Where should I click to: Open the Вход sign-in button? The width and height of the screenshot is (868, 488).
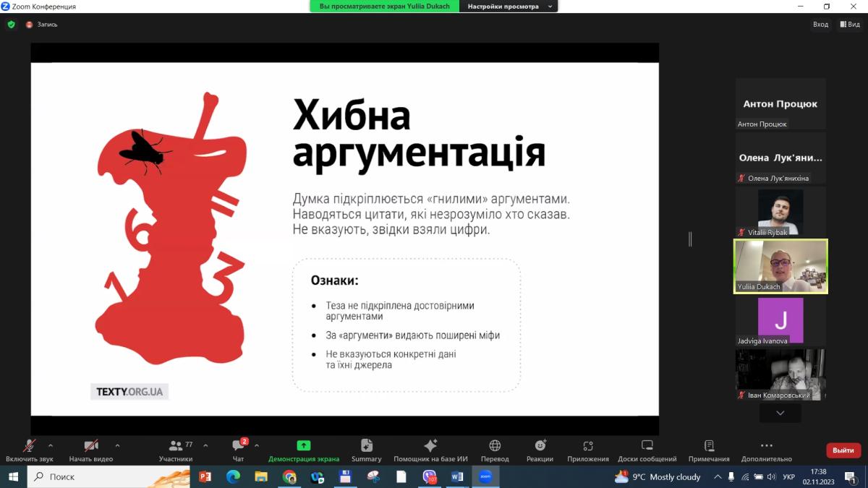[820, 25]
